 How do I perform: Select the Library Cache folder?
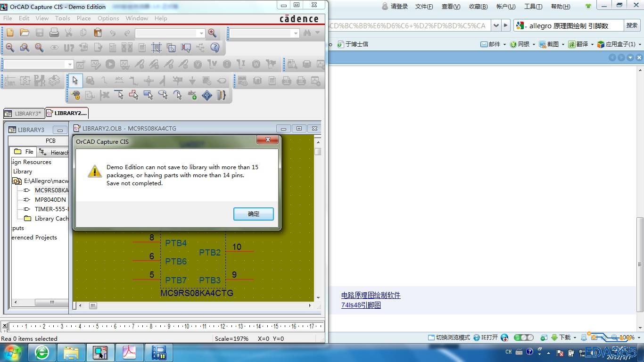[51, 219]
